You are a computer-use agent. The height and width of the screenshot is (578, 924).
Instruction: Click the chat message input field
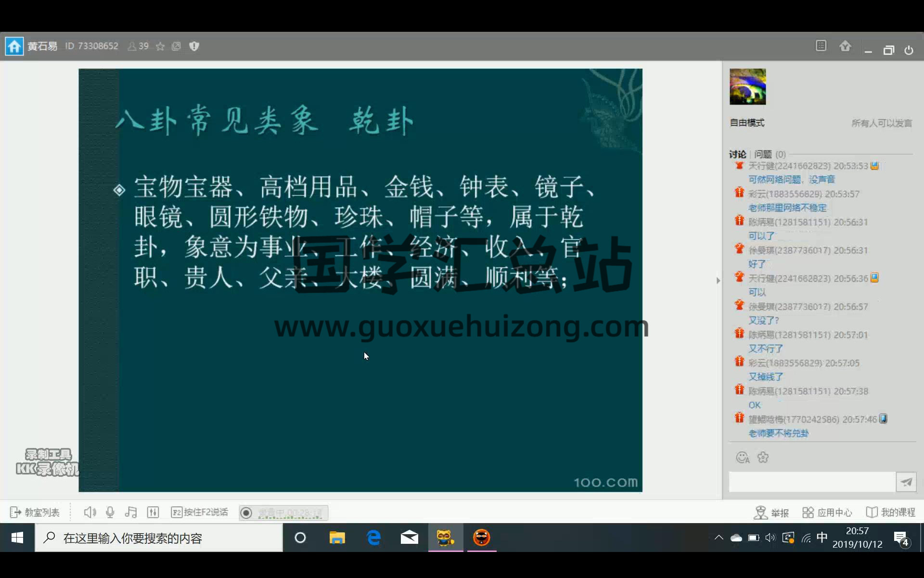pyautogui.click(x=811, y=482)
